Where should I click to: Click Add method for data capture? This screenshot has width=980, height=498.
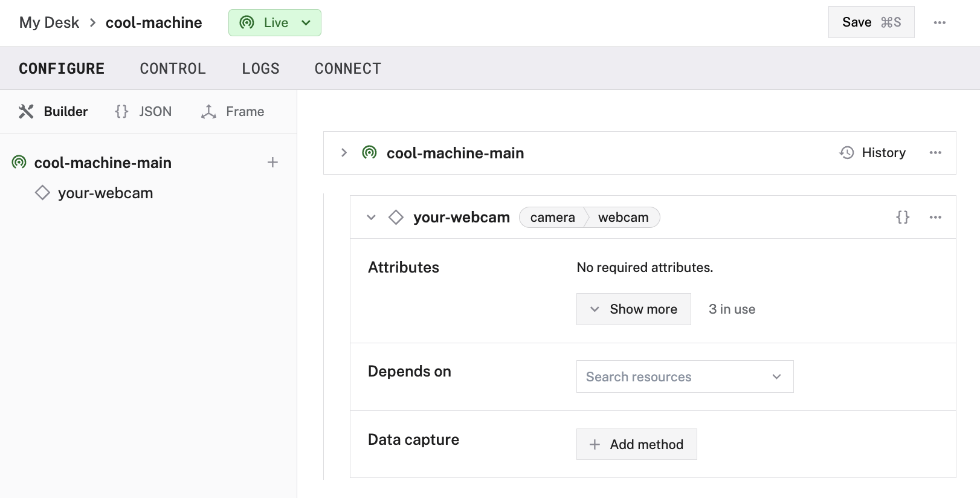click(636, 444)
